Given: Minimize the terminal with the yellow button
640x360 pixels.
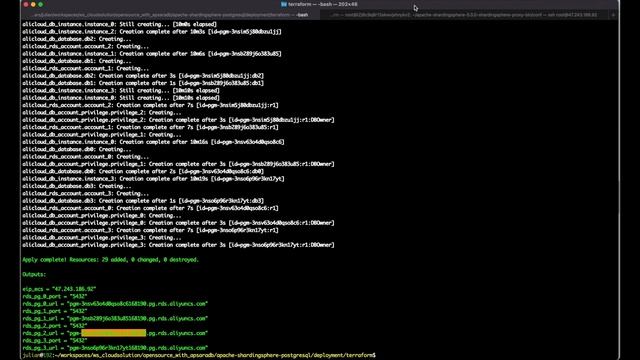Looking at the screenshot, I should 33,4.
